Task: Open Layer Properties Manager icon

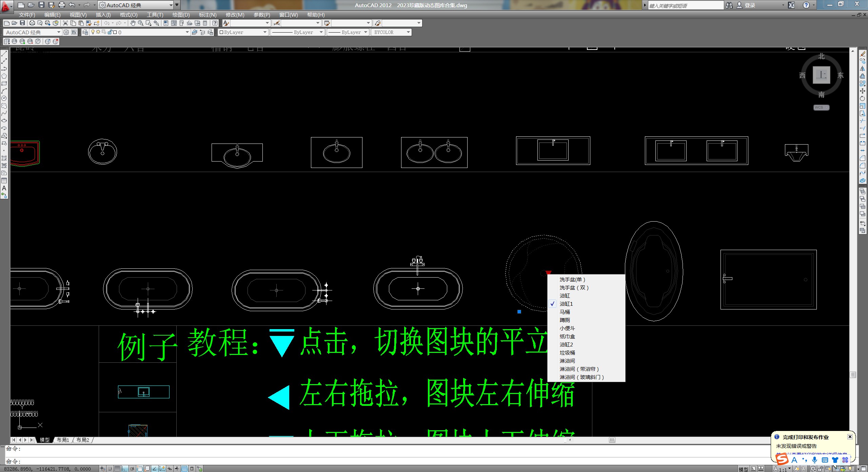Action: (85, 32)
